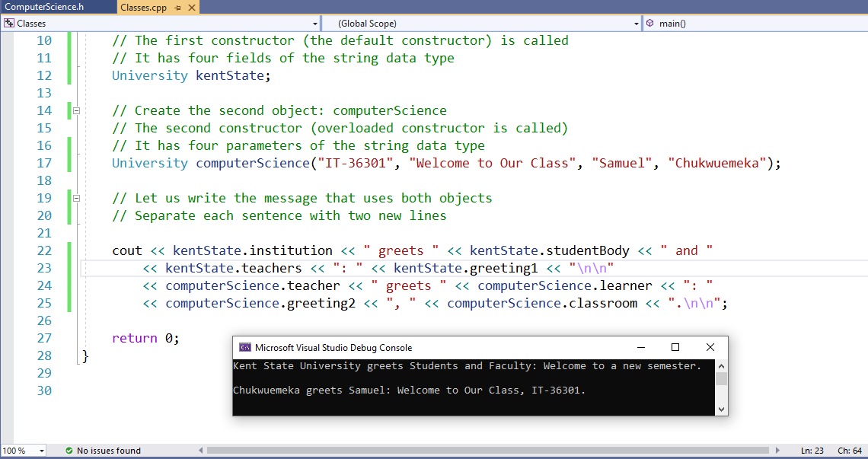Open the Classes project dropdown

click(315, 24)
